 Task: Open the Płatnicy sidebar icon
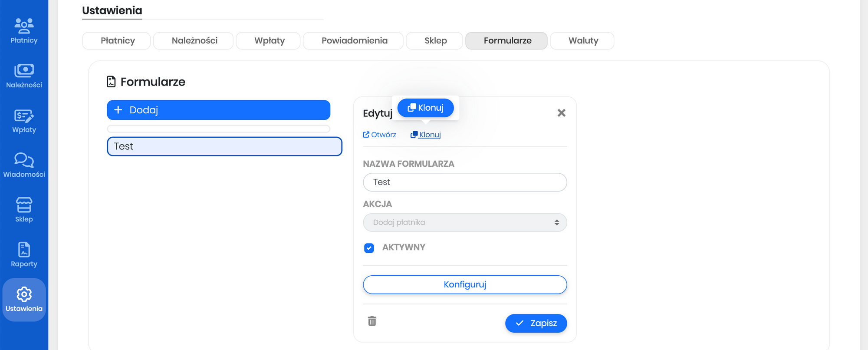point(24,31)
